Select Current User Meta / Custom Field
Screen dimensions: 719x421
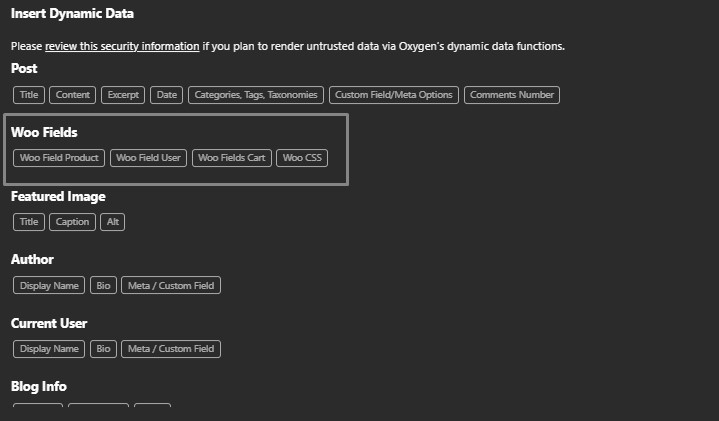coord(170,349)
